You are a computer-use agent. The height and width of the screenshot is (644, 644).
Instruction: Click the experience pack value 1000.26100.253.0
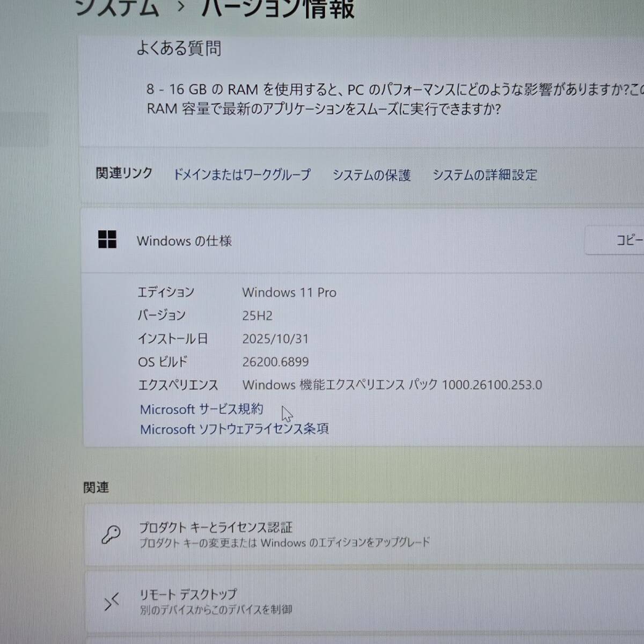[492, 385]
